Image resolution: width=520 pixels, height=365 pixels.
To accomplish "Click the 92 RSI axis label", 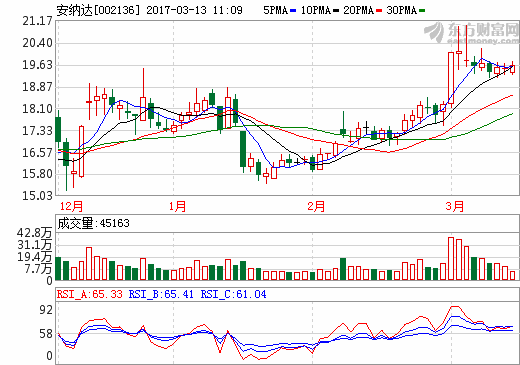I will click(x=46, y=310).
